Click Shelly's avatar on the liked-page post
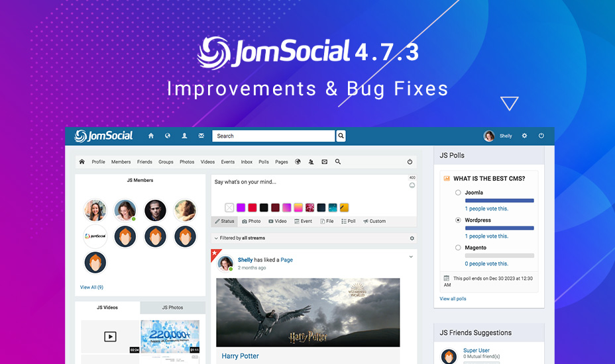The width and height of the screenshot is (615, 364). [x=225, y=263]
